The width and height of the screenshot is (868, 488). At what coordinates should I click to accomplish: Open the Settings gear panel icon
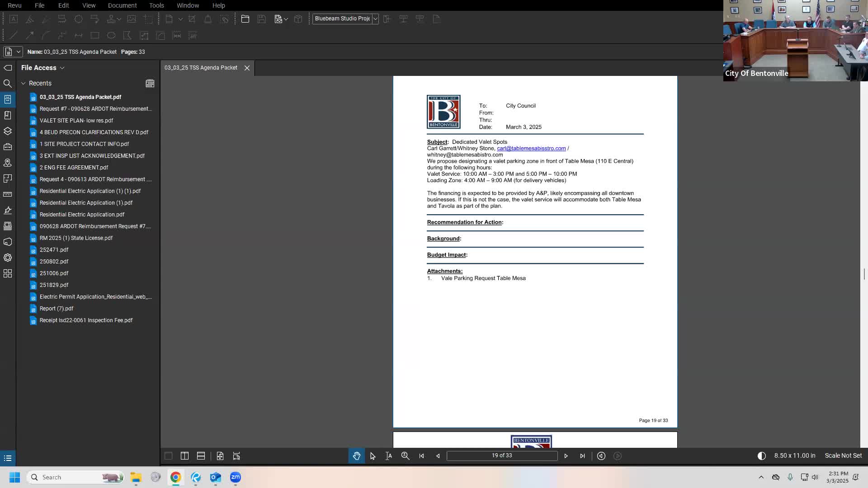pyautogui.click(x=8, y=258)
